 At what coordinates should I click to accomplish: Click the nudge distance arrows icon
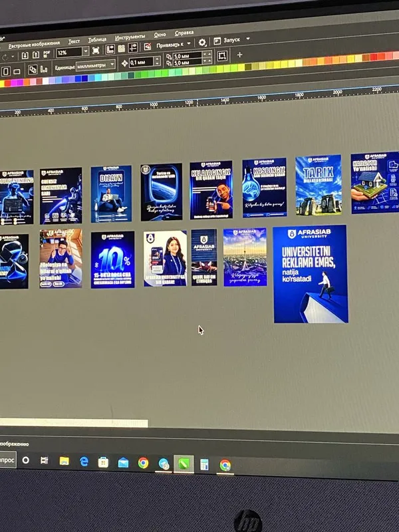(124, 63)
